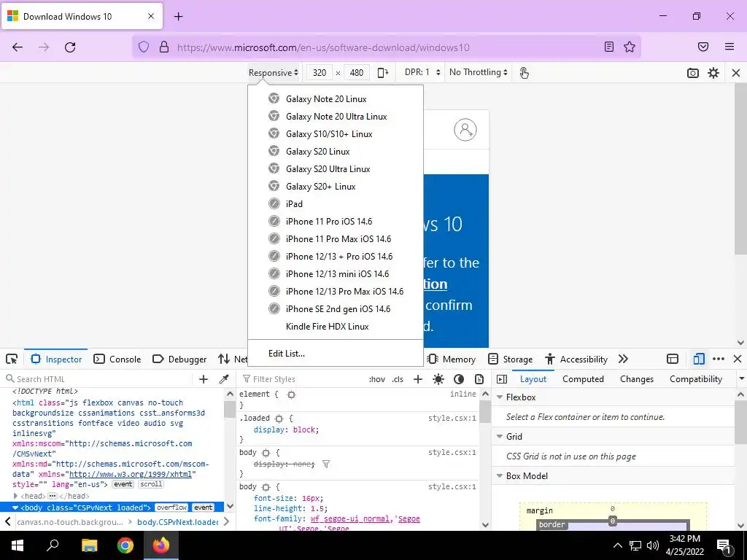Open File Explorer from taskbar
747x560 pixels.
point(89,545)
